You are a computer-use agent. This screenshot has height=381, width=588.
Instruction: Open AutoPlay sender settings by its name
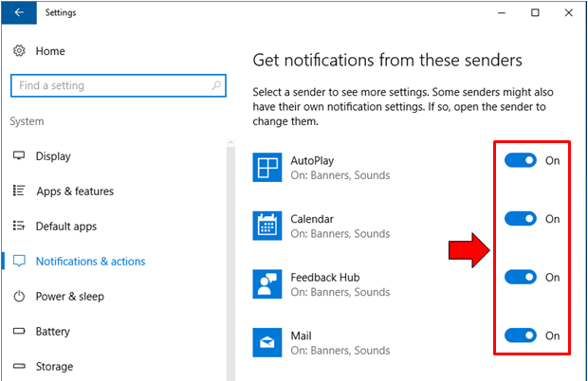point(312,161)
